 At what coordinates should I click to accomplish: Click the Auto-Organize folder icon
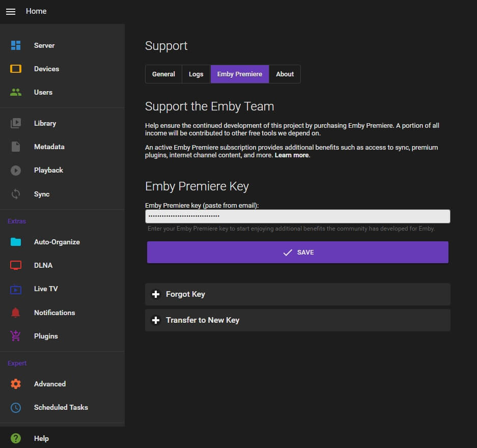(x=15, y=242)
